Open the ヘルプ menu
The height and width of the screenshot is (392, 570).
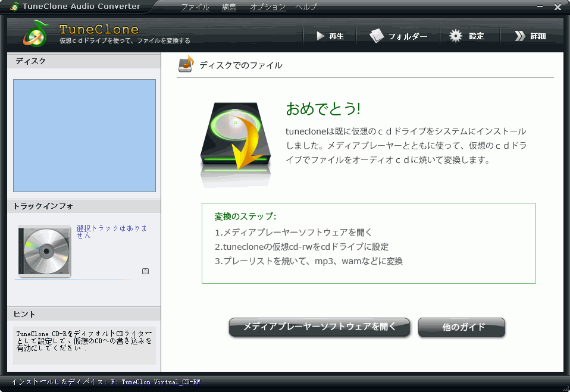click(x=306, y=7)
